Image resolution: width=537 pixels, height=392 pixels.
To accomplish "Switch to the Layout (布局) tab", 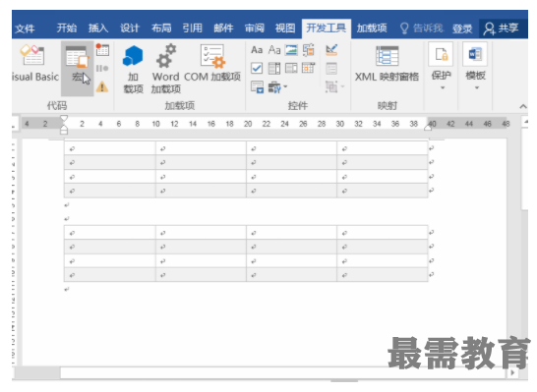I will (x=161, y=28).
